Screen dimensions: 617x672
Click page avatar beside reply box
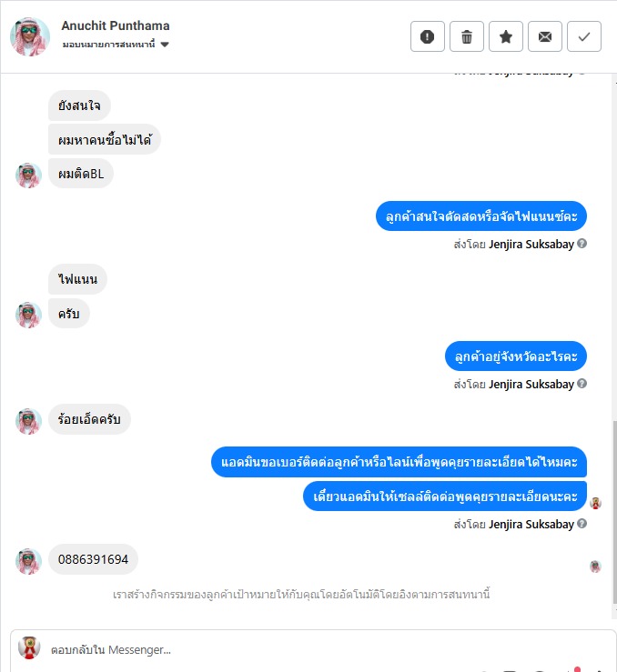[x=29, y=647]
